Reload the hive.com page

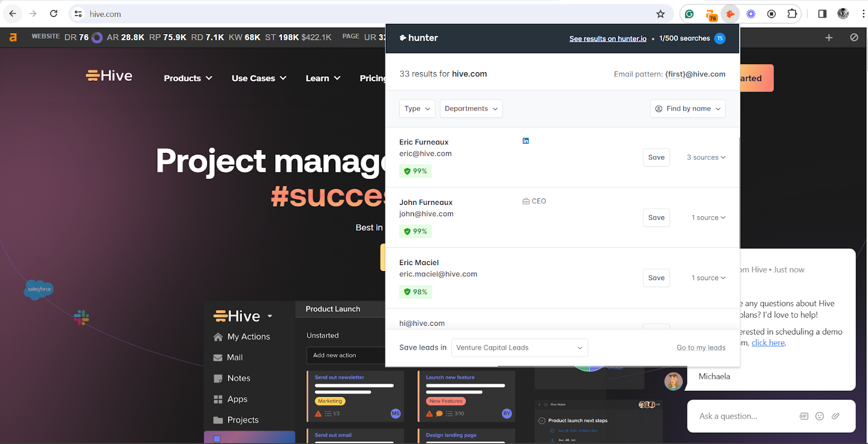54,14
